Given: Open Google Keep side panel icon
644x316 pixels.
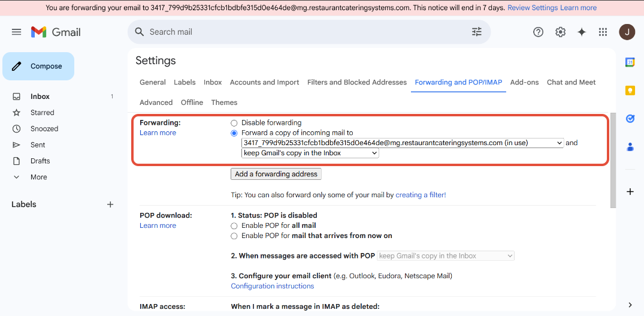Looking at the screenshot, I should [x=630, y=91].
